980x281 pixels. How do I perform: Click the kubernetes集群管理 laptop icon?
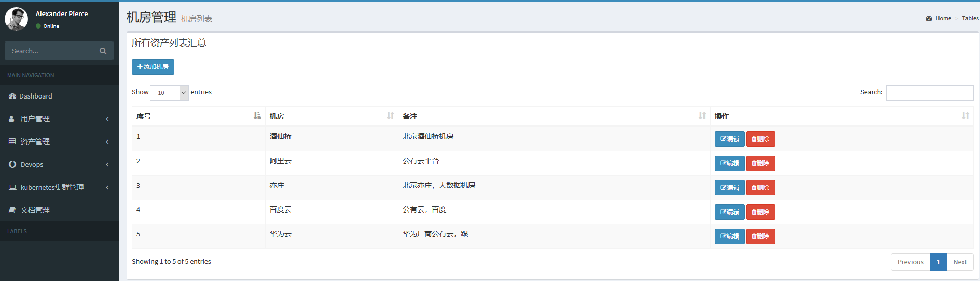click(12, 187)
